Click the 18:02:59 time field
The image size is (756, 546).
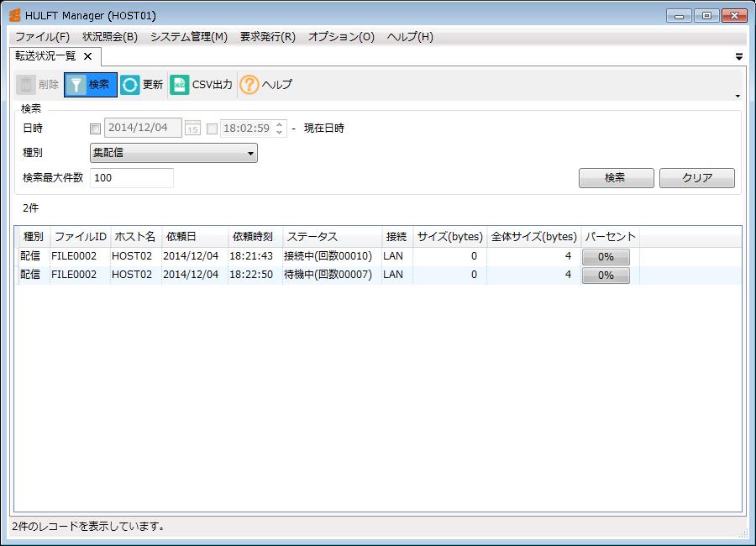pyautogui.click(x=247, y=129)
